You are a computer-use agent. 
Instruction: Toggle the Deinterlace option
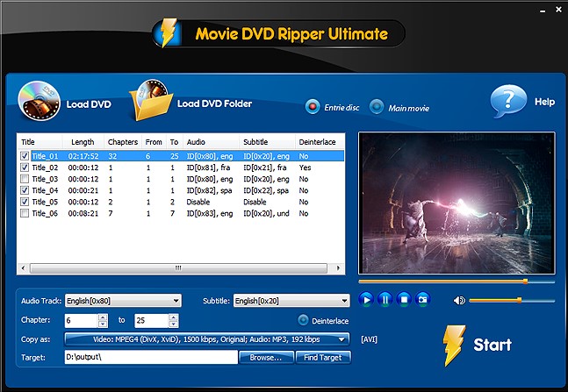point(303,320)
